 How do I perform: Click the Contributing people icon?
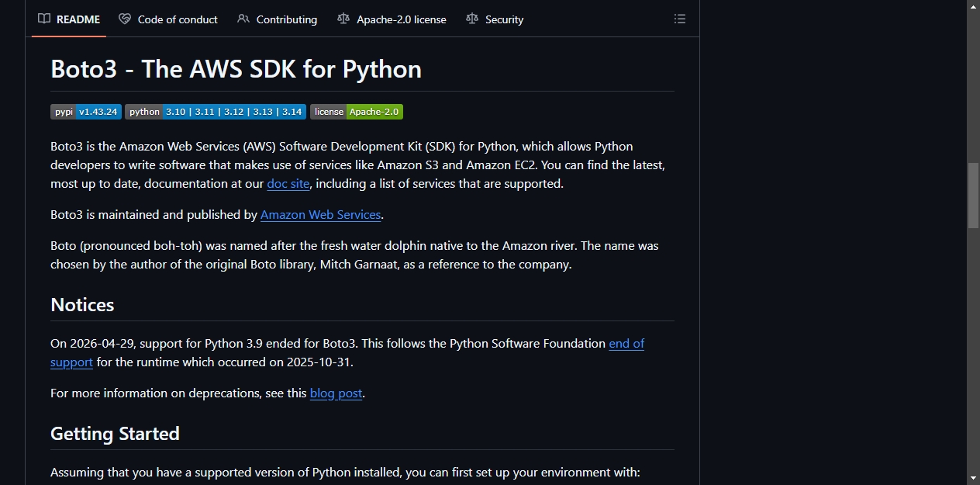243,19
